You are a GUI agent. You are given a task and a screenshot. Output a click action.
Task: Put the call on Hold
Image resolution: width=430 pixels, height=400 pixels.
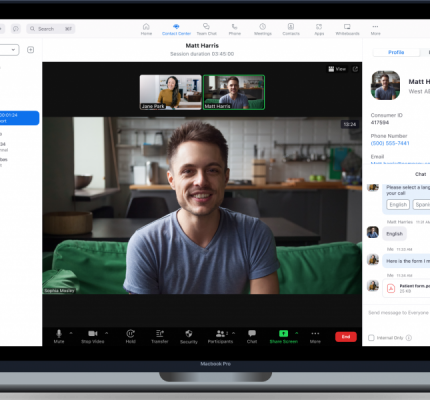coord(130,336)
